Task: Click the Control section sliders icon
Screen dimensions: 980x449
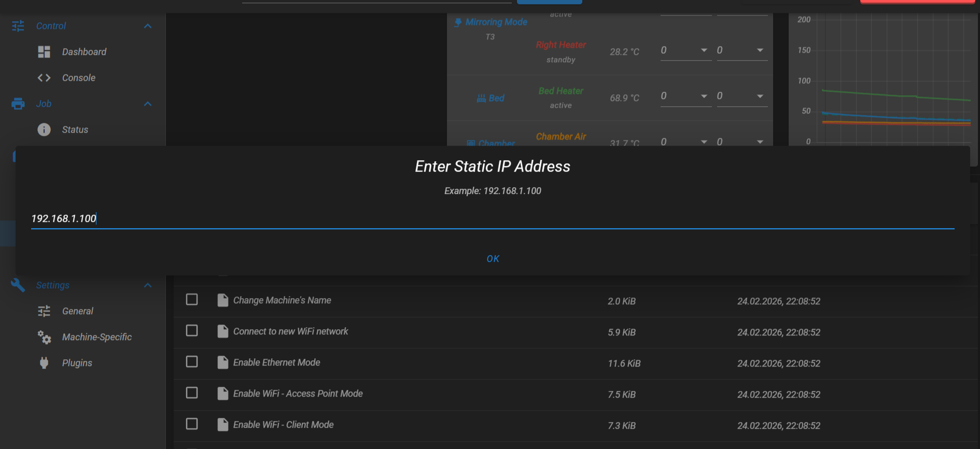Action: click(18, 26)
